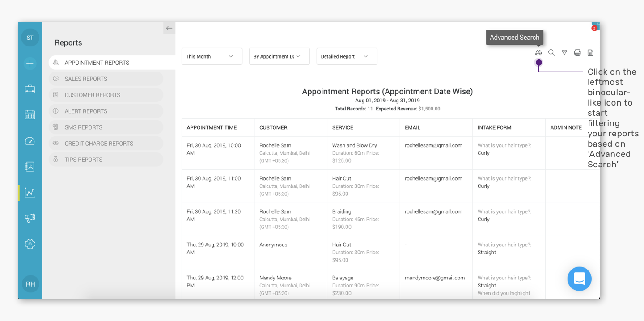Click the mandymoore@gmail.com email cell
This screenshot has width=644, height=321.
pyautogui.click(x=435, y=278)
